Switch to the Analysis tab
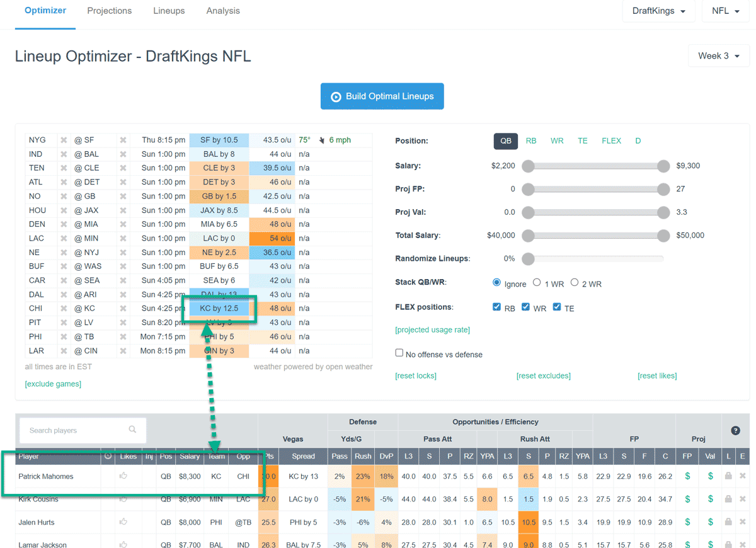The image size is (756, 548). click(223, 11)
